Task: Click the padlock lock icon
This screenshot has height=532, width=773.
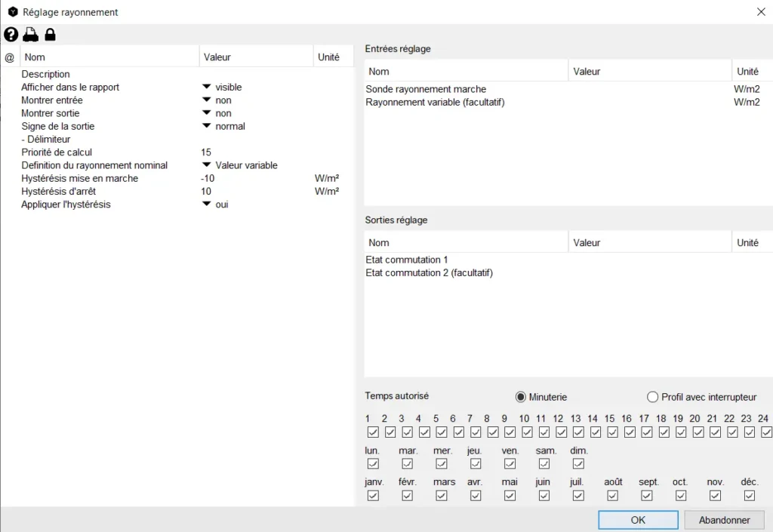Action: (50, 35)
